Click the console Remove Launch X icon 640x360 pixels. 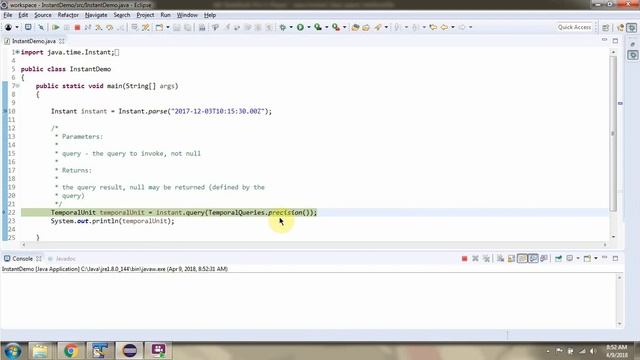tap(475, 258)
